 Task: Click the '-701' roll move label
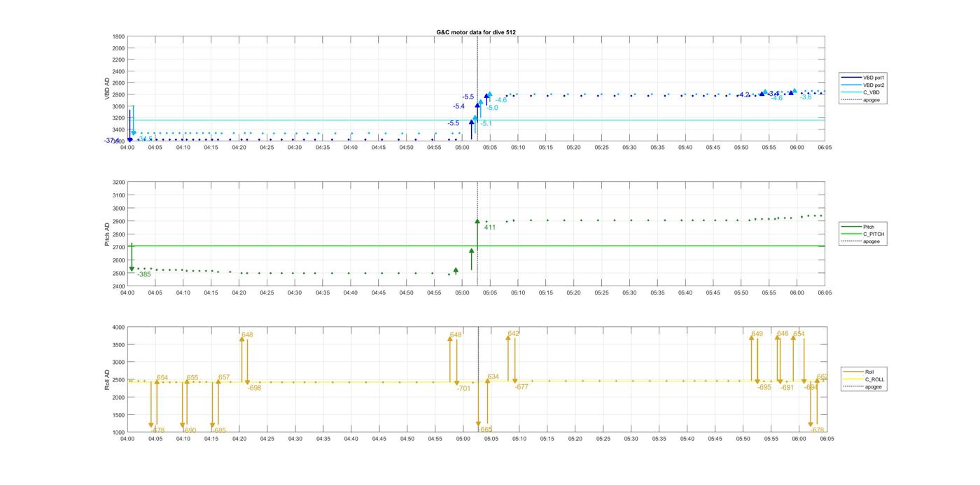464,388
